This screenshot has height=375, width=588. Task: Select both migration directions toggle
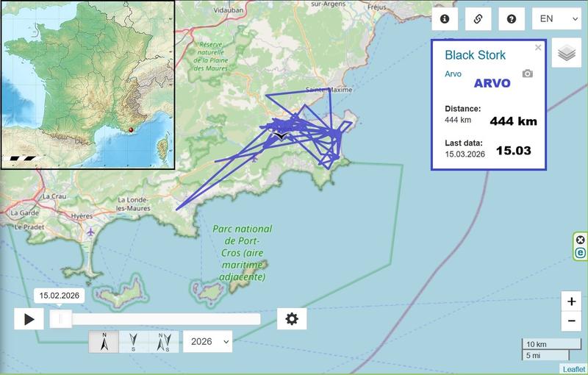coord(164,342)
